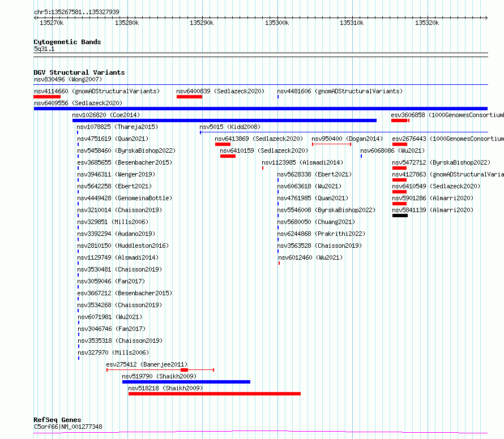Click the thick red block of esv275412
504x439 pixels.
184,370
